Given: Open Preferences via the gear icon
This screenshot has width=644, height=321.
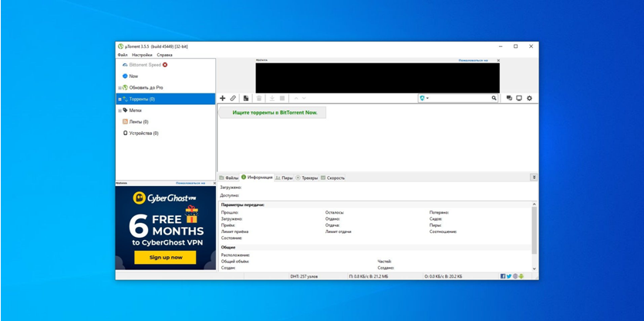Looking at the screenshot, I should 529,98.
